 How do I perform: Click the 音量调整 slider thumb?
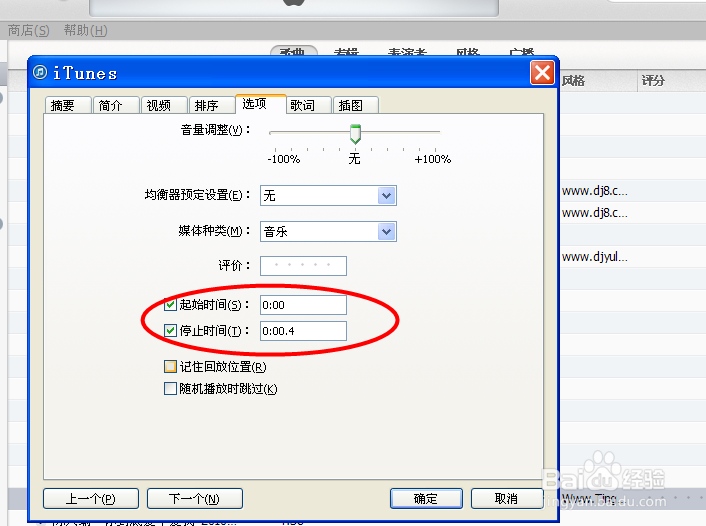[x=355, y=134]
